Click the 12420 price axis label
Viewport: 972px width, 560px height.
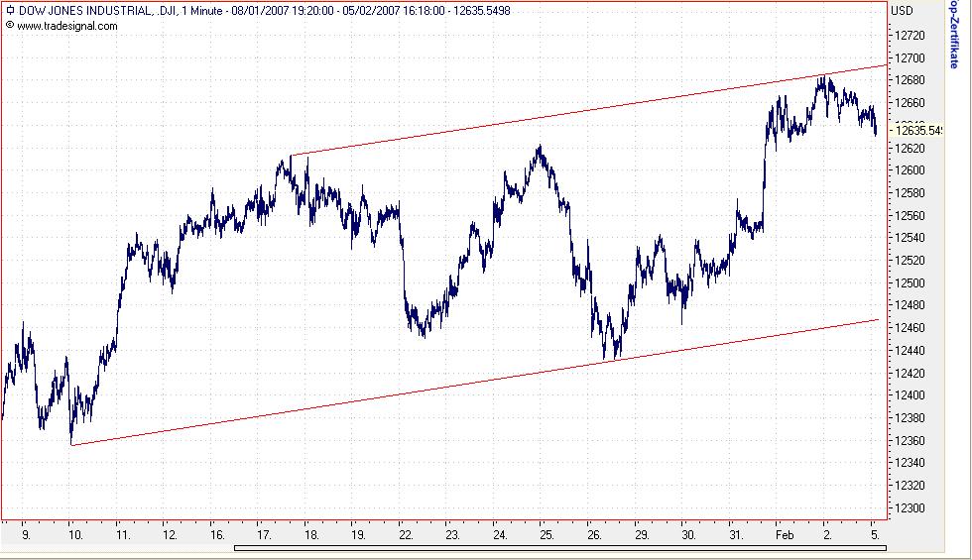911,373
